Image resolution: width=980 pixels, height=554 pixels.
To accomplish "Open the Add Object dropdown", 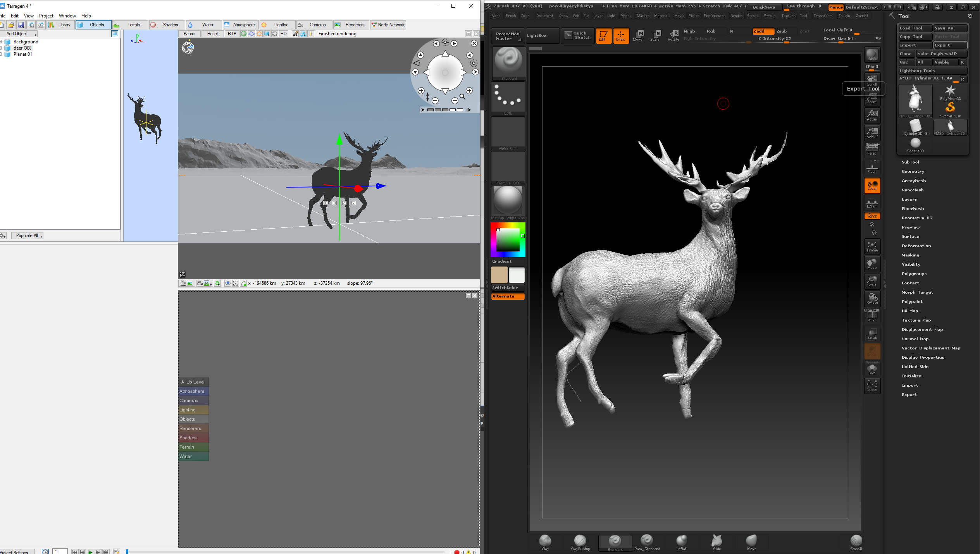I will 19,34.
